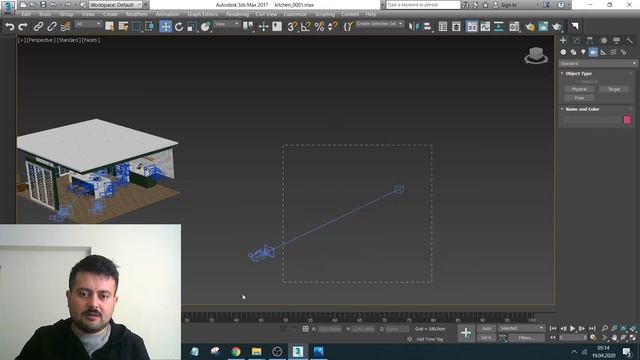
Task: Open Rendered Frame Window
Action: pos(543,27)
